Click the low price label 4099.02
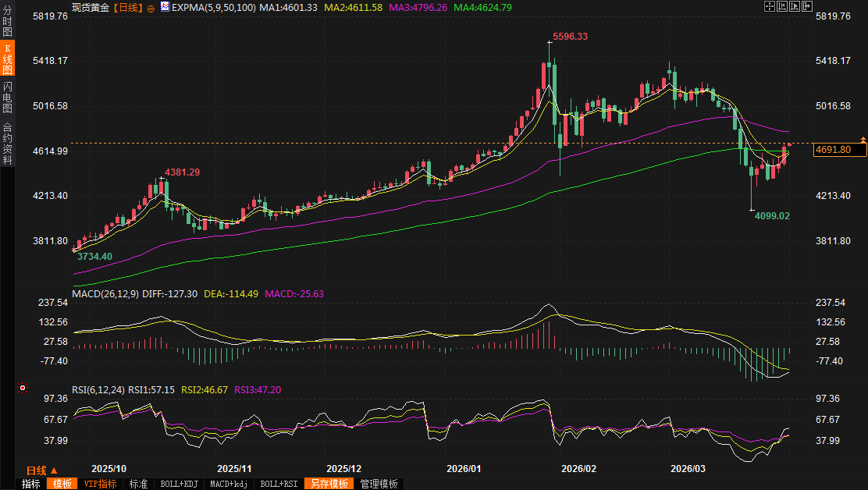The height and width of the screenshot is (490, 868). [772, 215]
